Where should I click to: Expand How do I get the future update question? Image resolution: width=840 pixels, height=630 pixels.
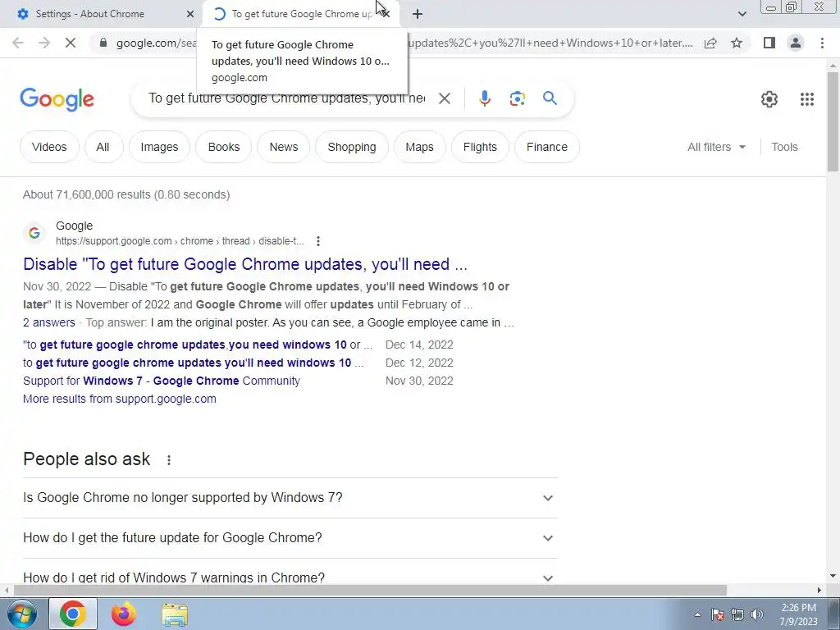(x=290, y=538)
